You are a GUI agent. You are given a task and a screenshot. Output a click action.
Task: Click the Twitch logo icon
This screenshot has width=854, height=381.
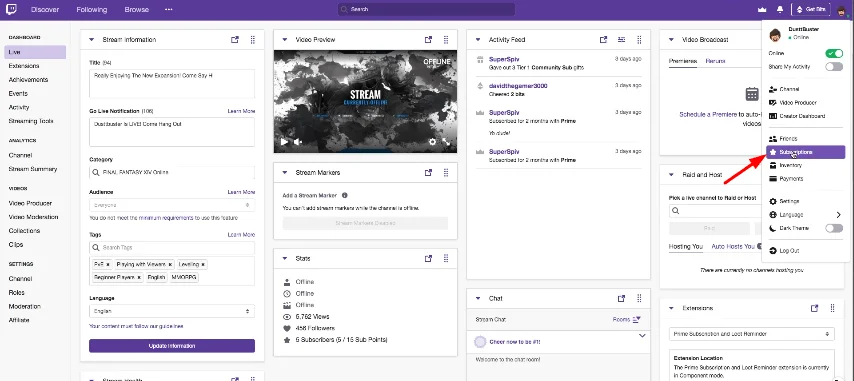point(11,9)
